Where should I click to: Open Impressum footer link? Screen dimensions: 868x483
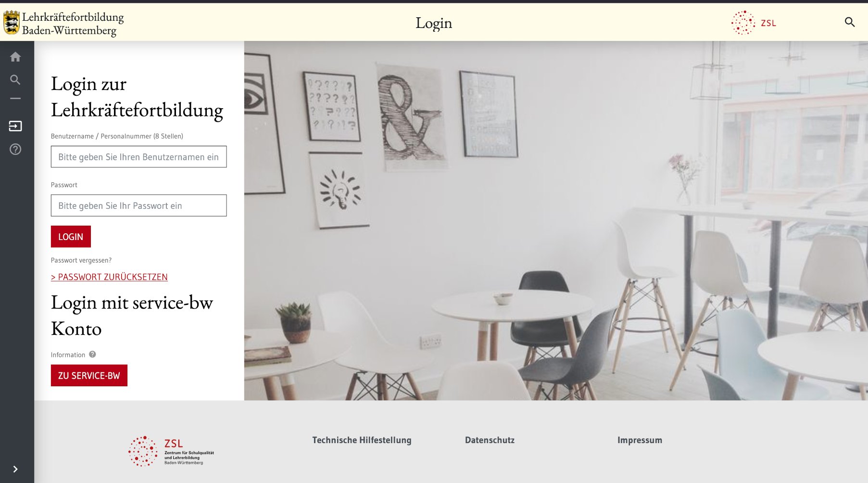pos(640,440)
